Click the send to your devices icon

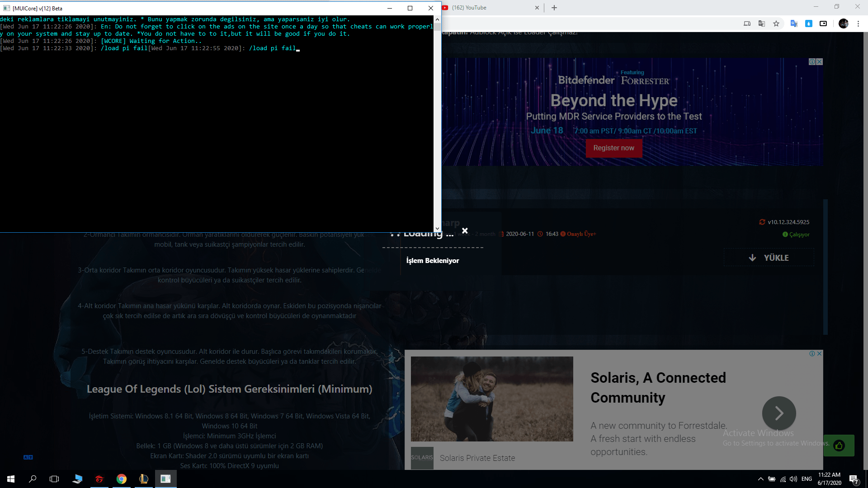(x=747, y=23)
